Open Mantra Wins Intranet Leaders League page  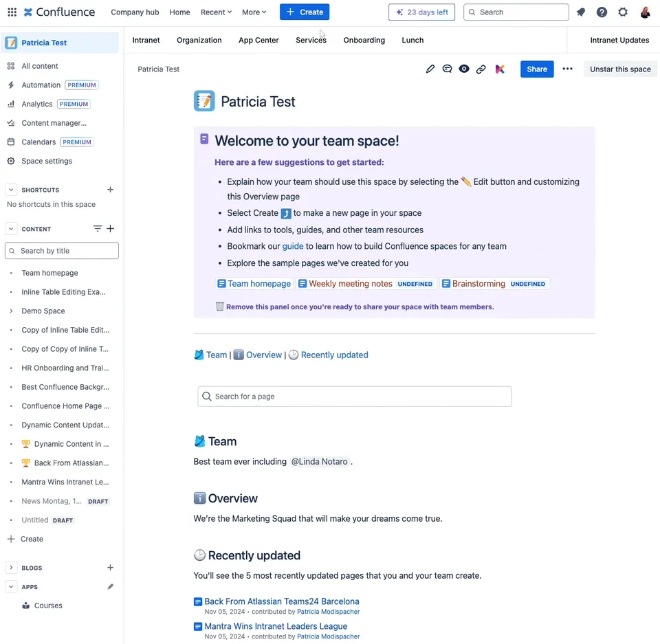pos(276,626)
